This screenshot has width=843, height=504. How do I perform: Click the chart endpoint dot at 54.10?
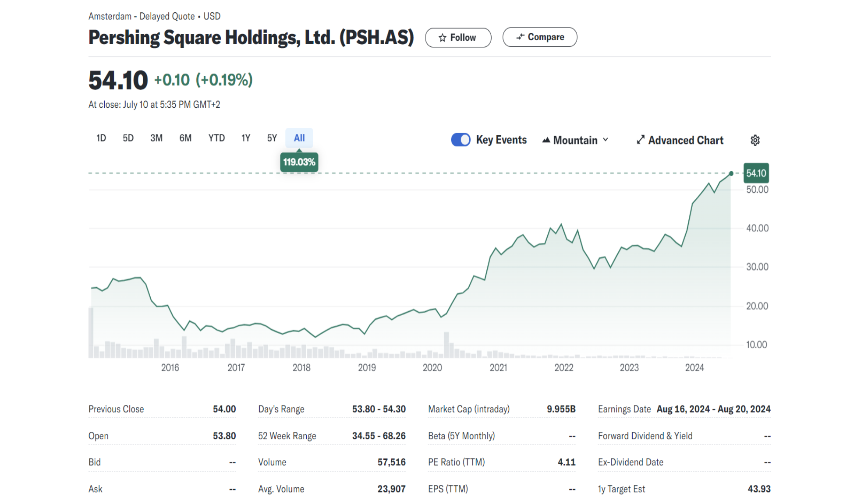(731, 173)
